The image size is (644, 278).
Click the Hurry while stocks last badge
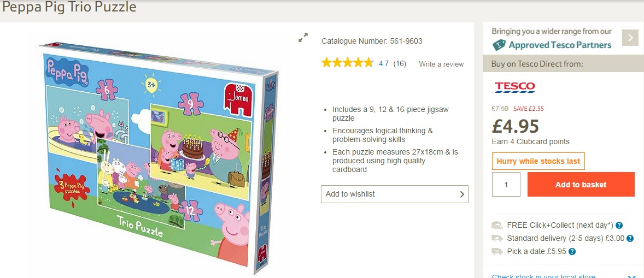pos(538,161)
